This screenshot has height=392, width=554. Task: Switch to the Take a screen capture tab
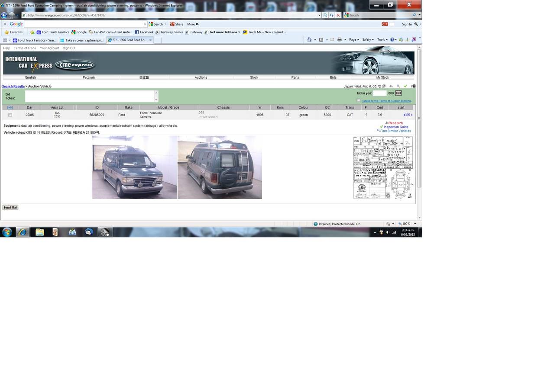click(82, 40)
